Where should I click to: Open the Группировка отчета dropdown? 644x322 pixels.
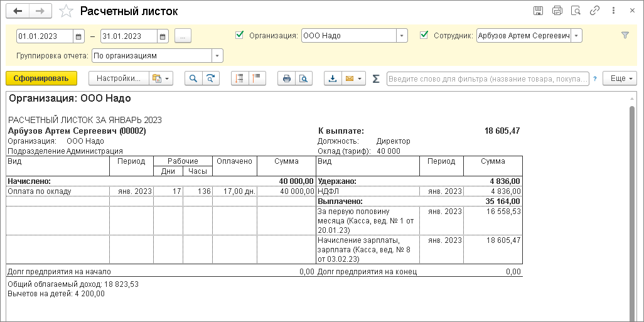[217, 56]
